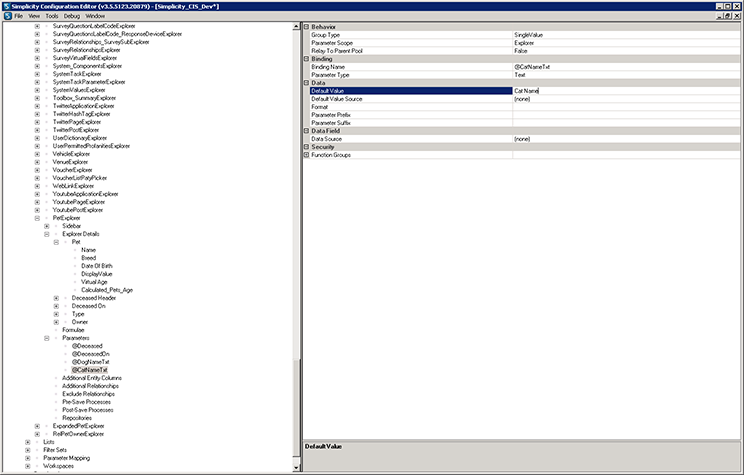The height and width of the screenshot is (475, 744).
Task: Click the Simplicity app icon in menu bar
Action: 8,16
